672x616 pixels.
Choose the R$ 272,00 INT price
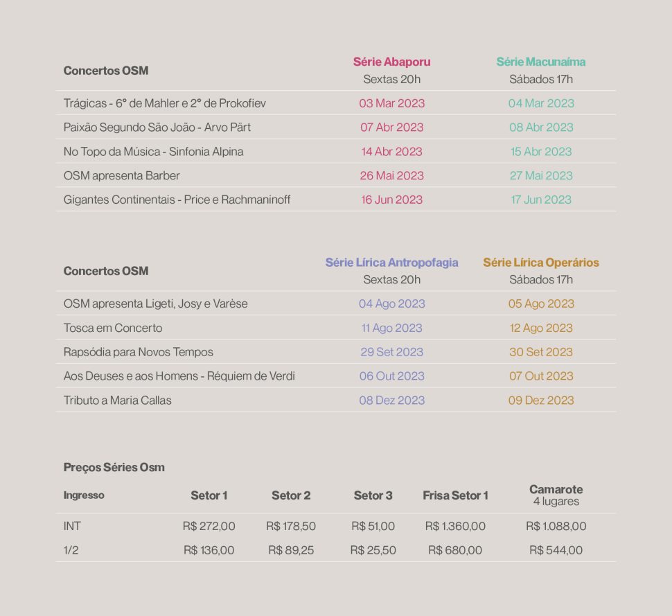(209, 526)
